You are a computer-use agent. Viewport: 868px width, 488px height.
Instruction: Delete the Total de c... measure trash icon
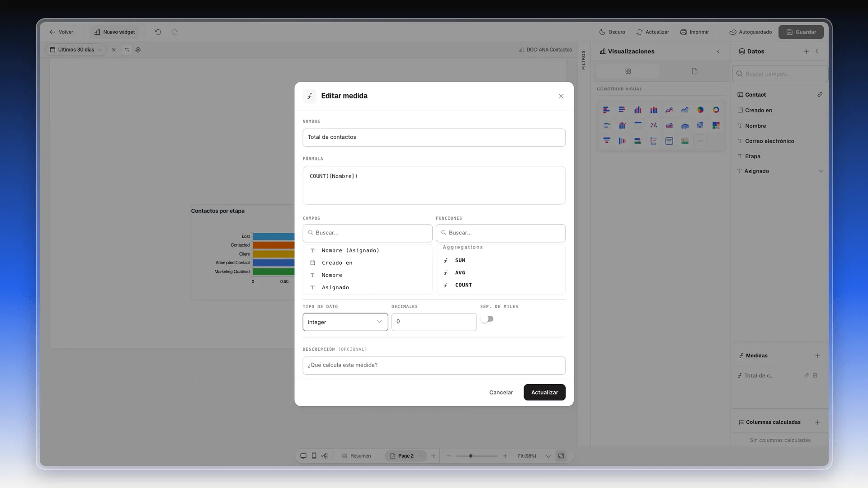point(815,375)
